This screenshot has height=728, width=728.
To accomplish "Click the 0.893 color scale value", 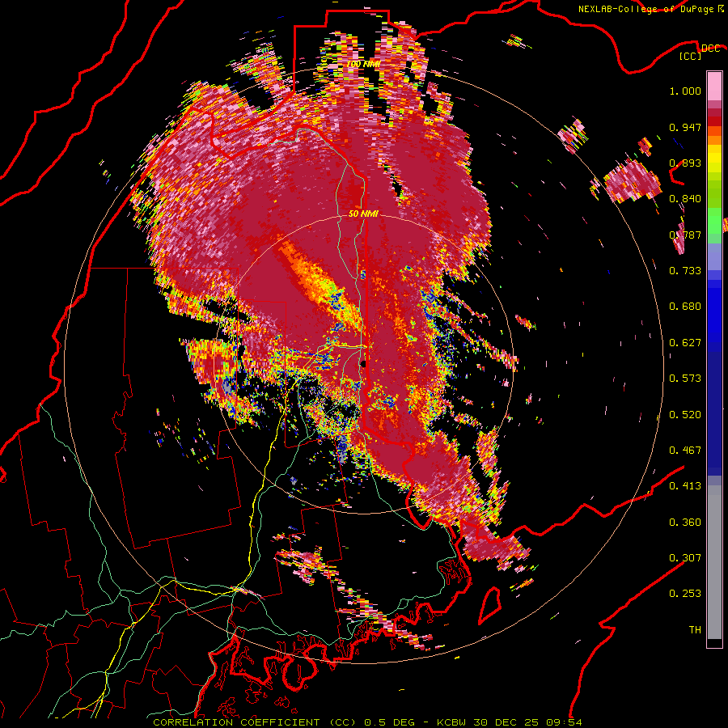I will pos(685,163).
